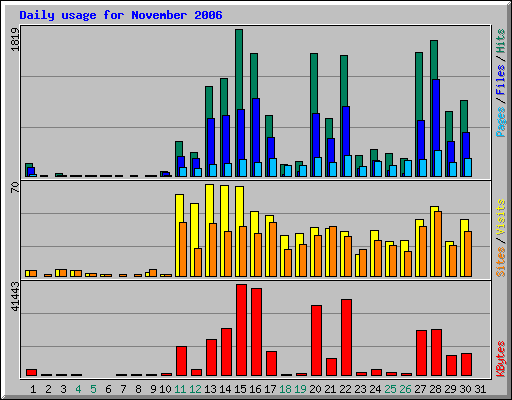The height and width of the screenshot is (400, 512).
Task: Click the cyan pages bar for day 17
Action: coord(273,168)
